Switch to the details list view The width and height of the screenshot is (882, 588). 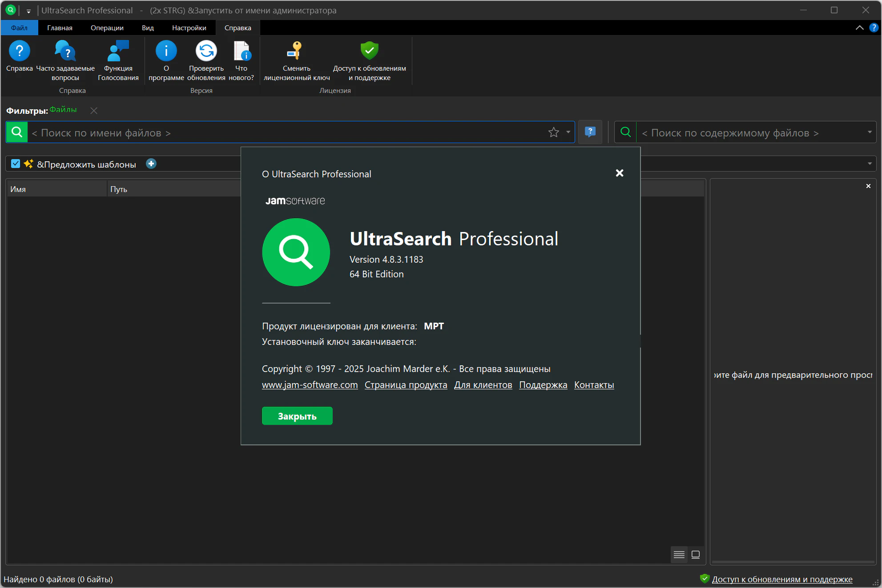point(679,554)
